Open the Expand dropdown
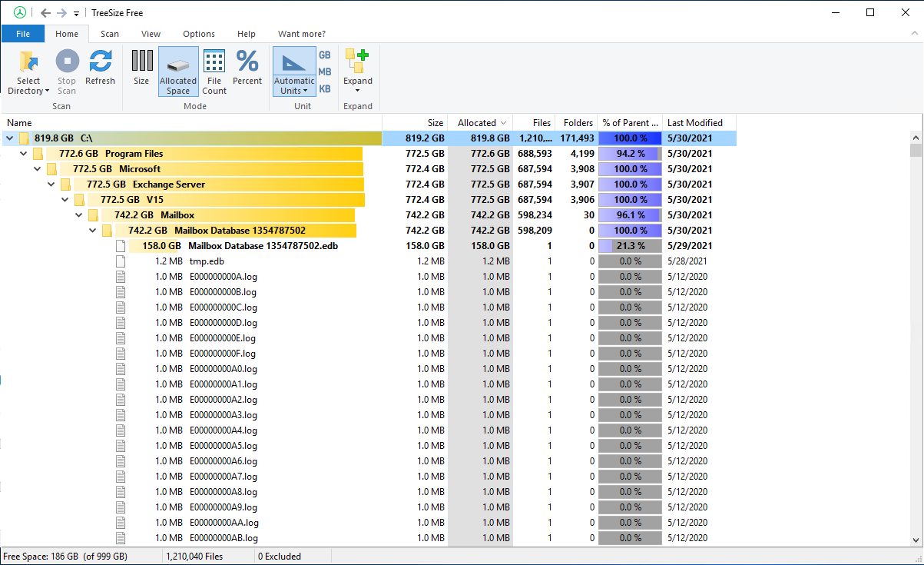Viewport: 924px width, 565px height. (357, 72)
